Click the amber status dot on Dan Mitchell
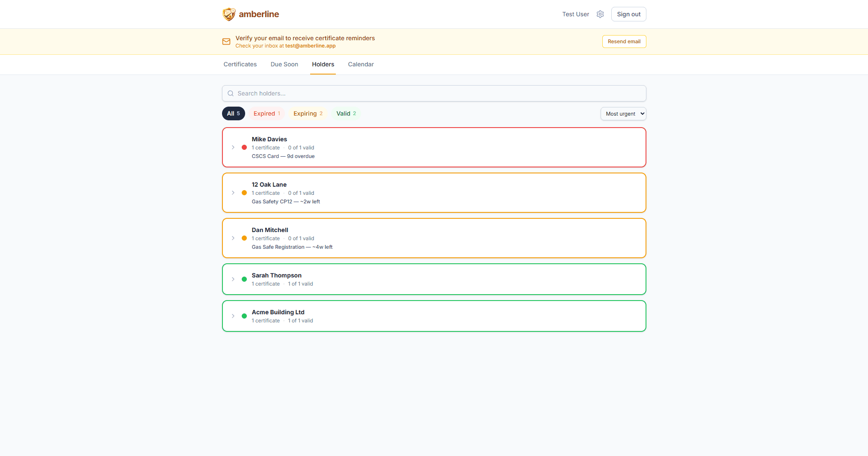The image size is (868, 456). pos(244,238)
